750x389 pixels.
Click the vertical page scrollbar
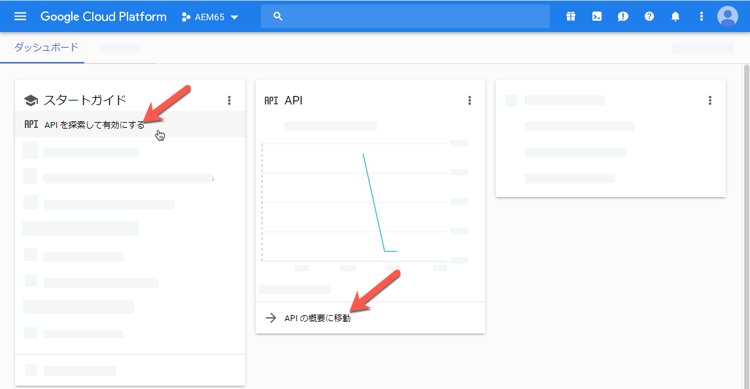pos(746,226)
